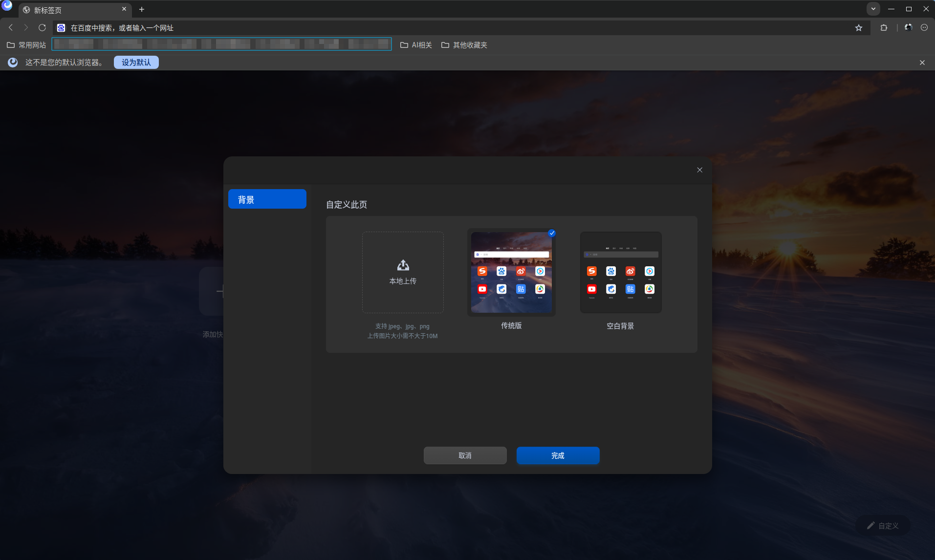
Task: Open the profile avatar icon in the toolbar
Action: [x=908, y=28]
